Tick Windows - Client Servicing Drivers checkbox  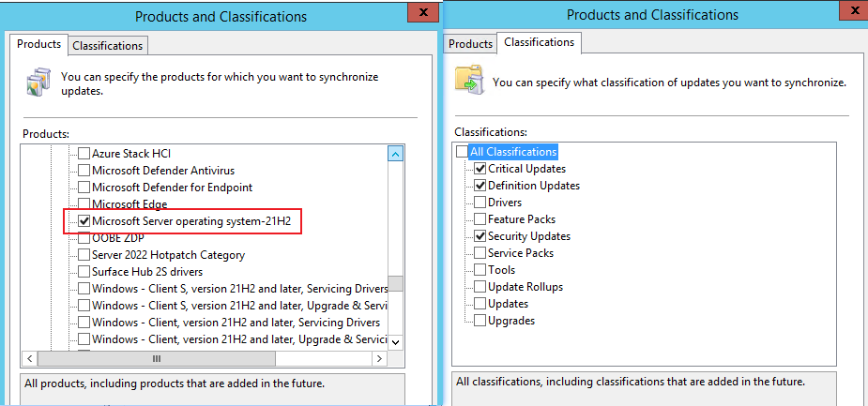click(84, 323)
